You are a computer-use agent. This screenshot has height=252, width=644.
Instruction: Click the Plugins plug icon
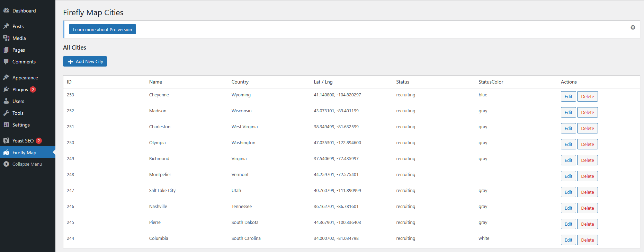(6, 89)
